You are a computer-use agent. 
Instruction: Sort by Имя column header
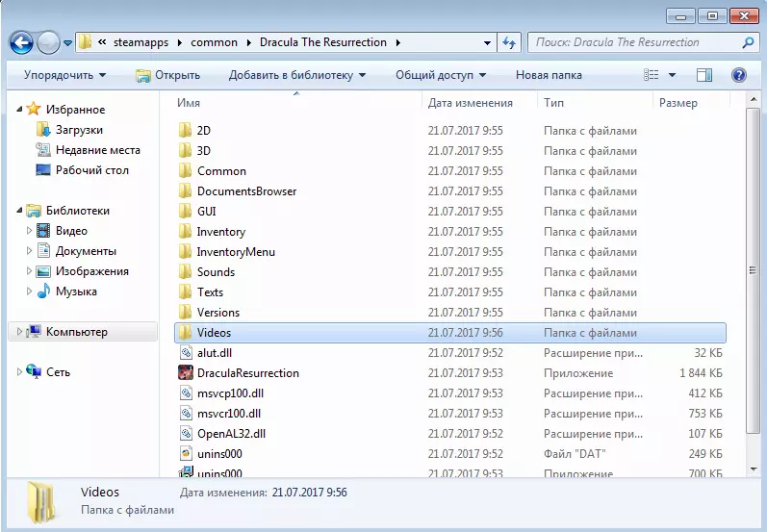[x=189, y=103]
